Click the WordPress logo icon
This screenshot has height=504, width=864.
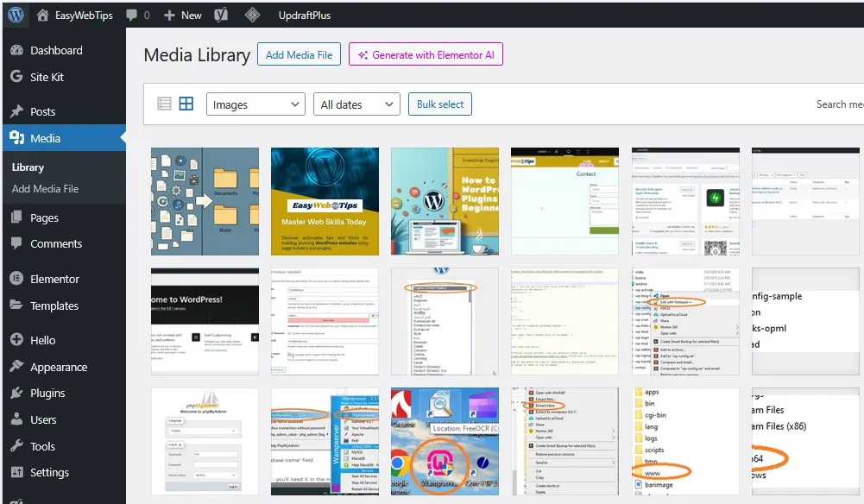15,15
